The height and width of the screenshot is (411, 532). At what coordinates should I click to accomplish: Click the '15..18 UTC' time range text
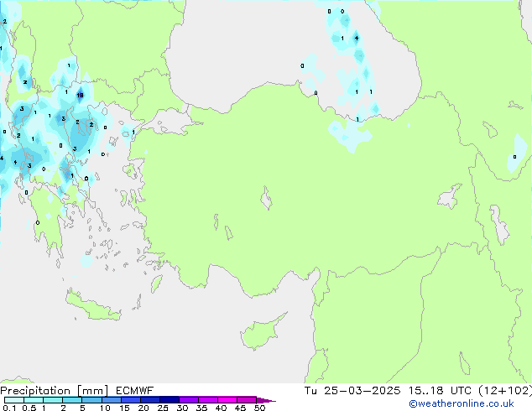(440, 391)
